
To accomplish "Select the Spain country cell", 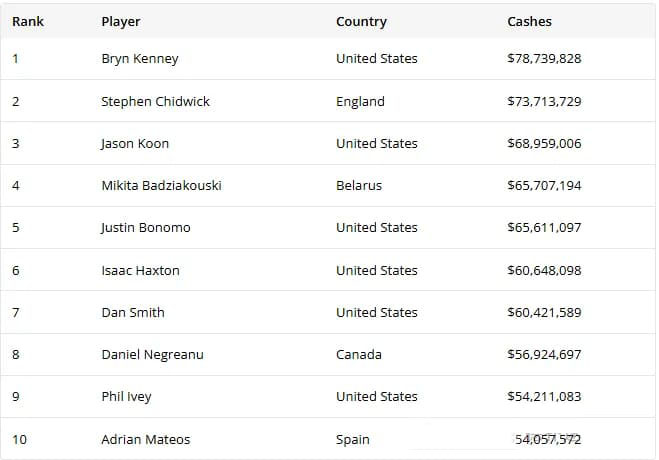I will click(x=353, y=439).
